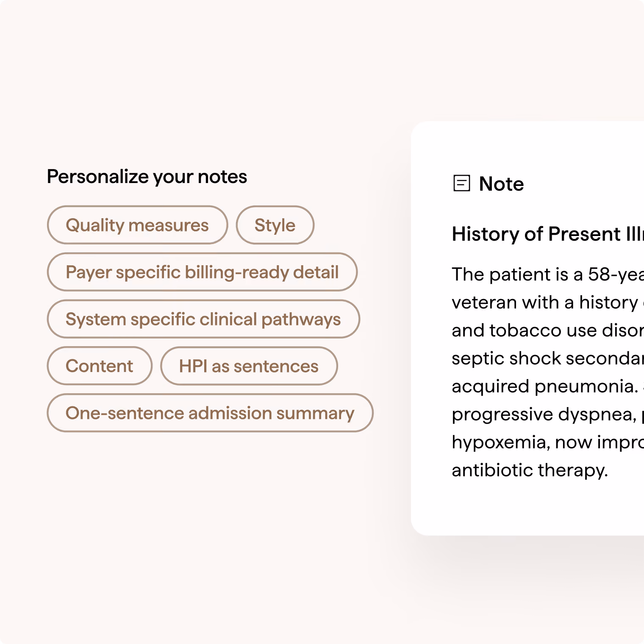Select Payer specific billing-ready detail chip
This screenshot has width=644, height=644.
click(202, 272)
